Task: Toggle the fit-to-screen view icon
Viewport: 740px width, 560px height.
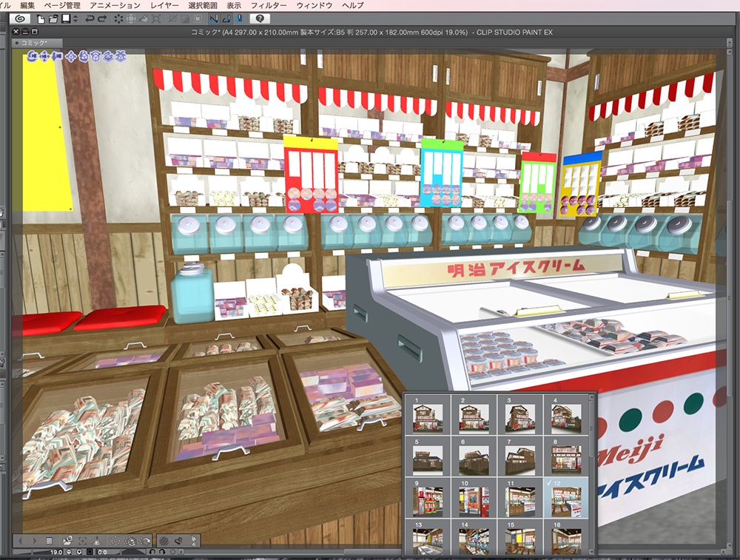Action: (x=83, y=540)
